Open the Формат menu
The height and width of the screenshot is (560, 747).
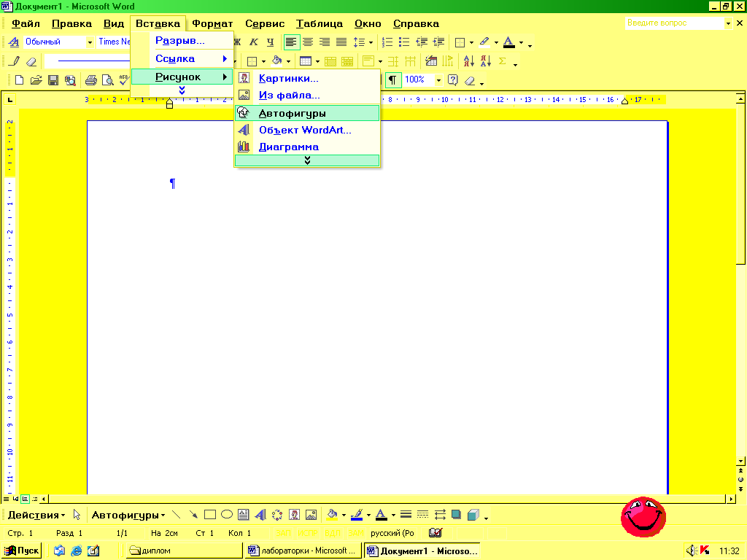(x=212, y=24)
